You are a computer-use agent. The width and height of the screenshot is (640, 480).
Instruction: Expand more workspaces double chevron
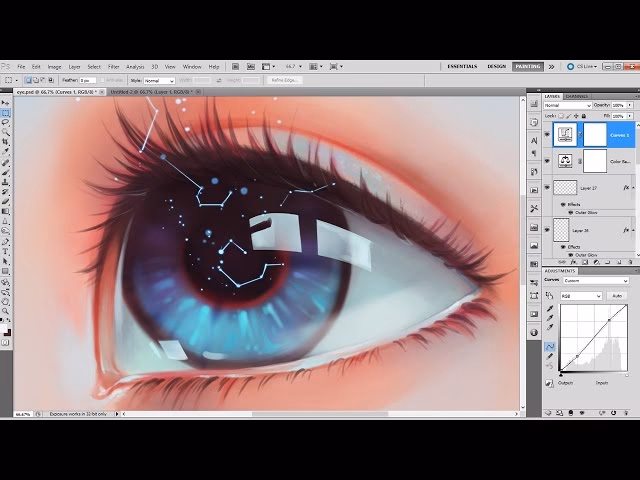[x=551, y=67]
